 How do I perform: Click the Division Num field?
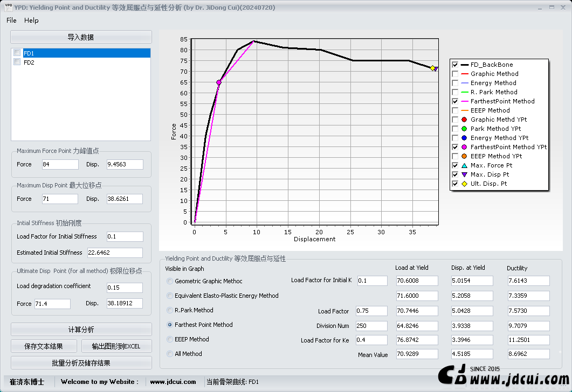tap(371, 326)
